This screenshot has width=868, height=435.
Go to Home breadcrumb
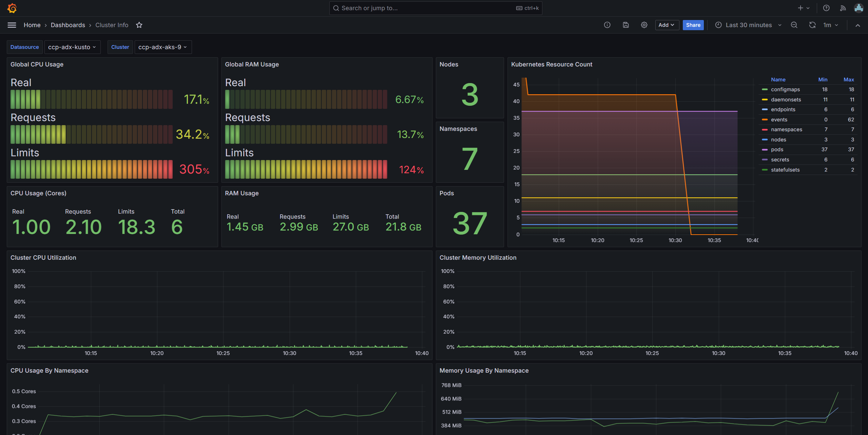click(32, 25)
